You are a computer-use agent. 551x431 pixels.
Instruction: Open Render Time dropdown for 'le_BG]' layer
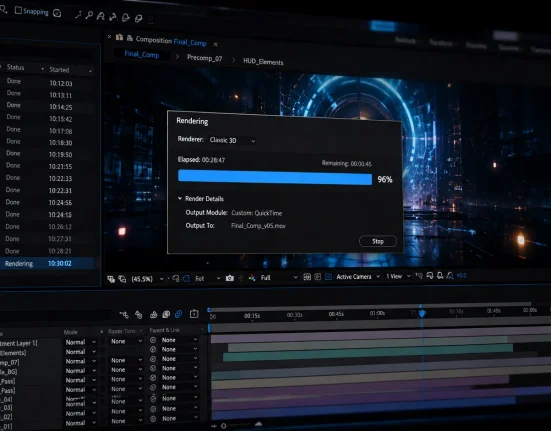tap(127, 370)
